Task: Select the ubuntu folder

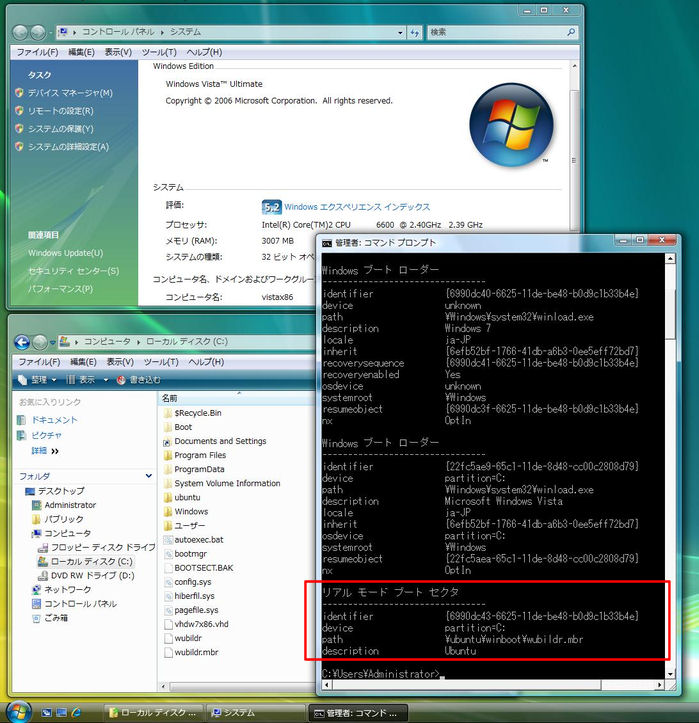Action: (187, 498)
